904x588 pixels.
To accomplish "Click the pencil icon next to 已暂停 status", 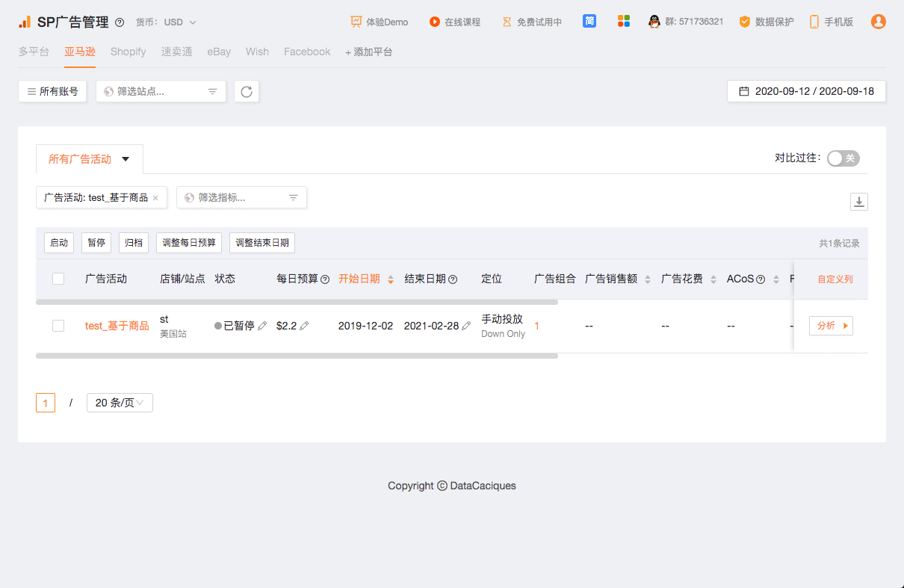I will [x=262, y=326].
